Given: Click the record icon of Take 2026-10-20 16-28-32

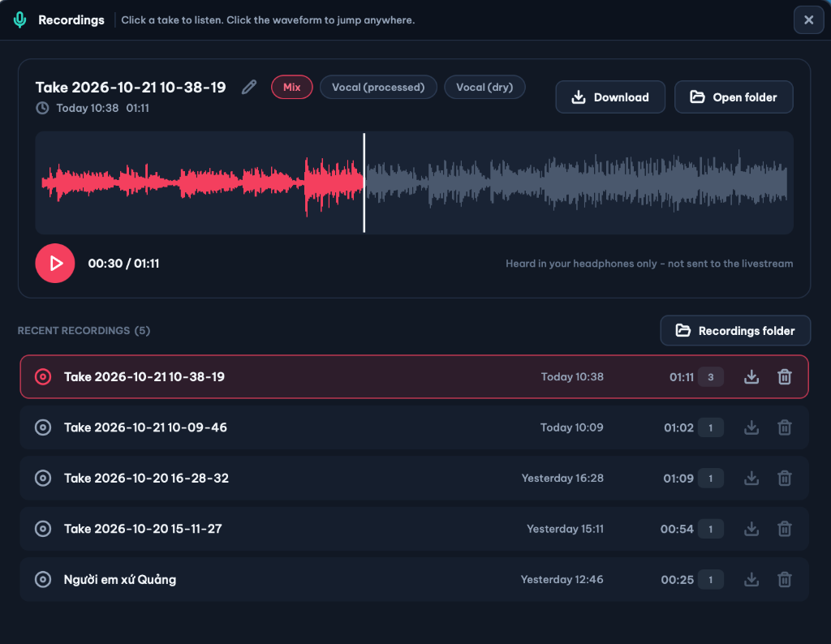Looking at the screenshot, I should 43,479.
